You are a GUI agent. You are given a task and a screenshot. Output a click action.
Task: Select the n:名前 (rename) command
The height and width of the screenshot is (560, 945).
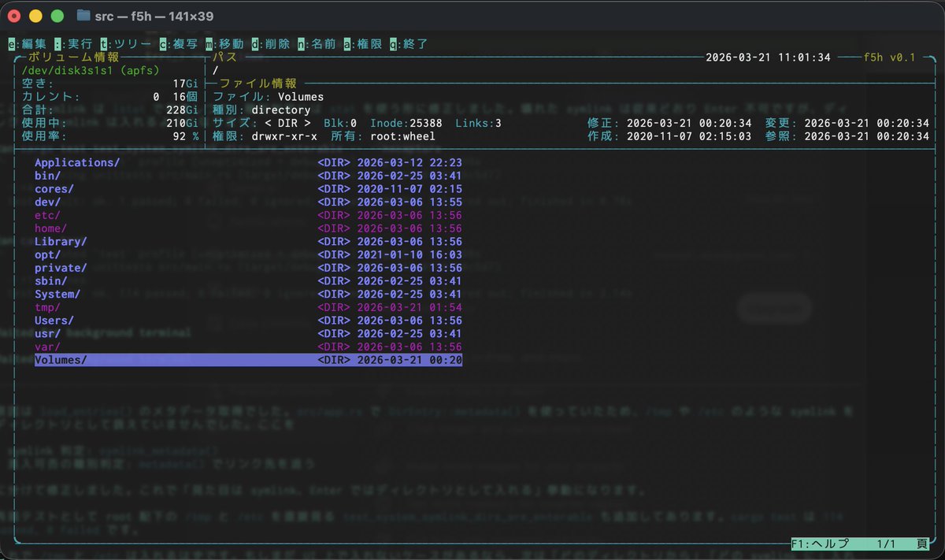coord(317,44)
